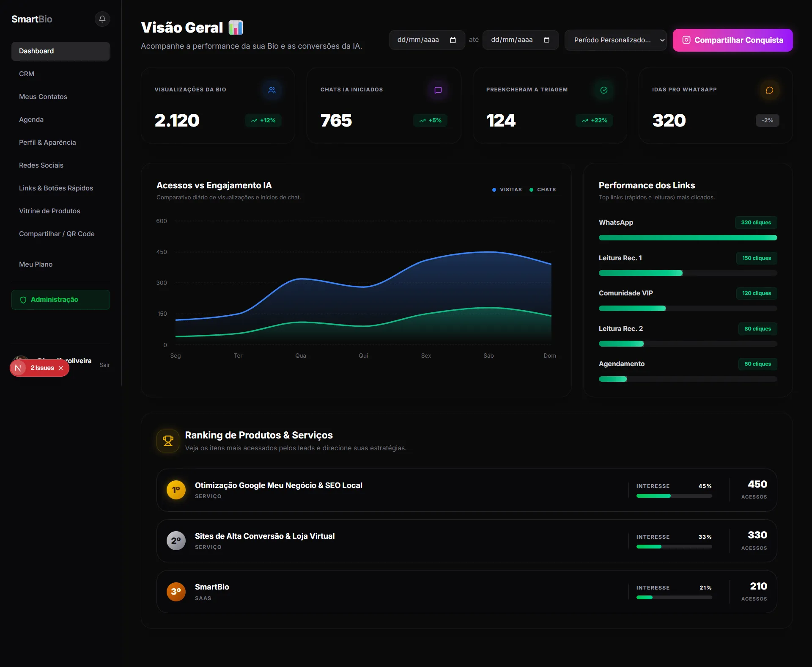The height and width of the screenshot is (667, 812).
Task: Open Compartilhar / QR Code
Action: [60, 234]
